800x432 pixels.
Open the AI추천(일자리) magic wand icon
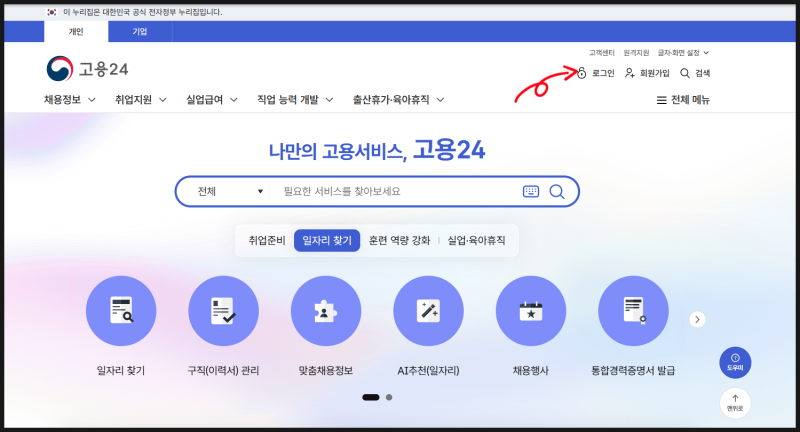[x=429, y=311]
